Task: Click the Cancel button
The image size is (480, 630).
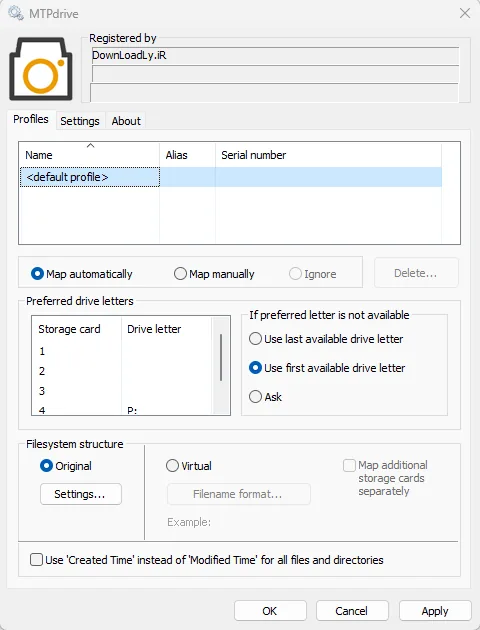Action: 352,611
